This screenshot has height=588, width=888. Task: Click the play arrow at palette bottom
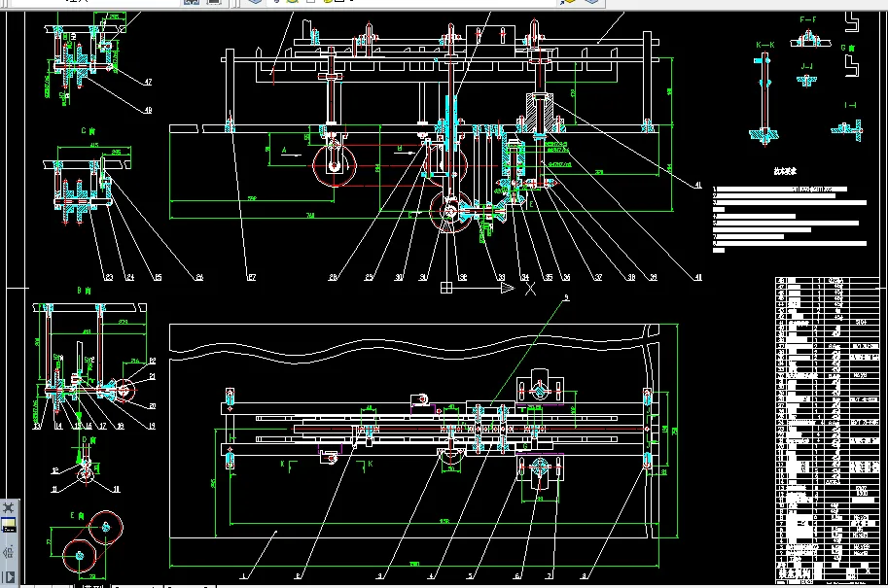tap(10, 577)
